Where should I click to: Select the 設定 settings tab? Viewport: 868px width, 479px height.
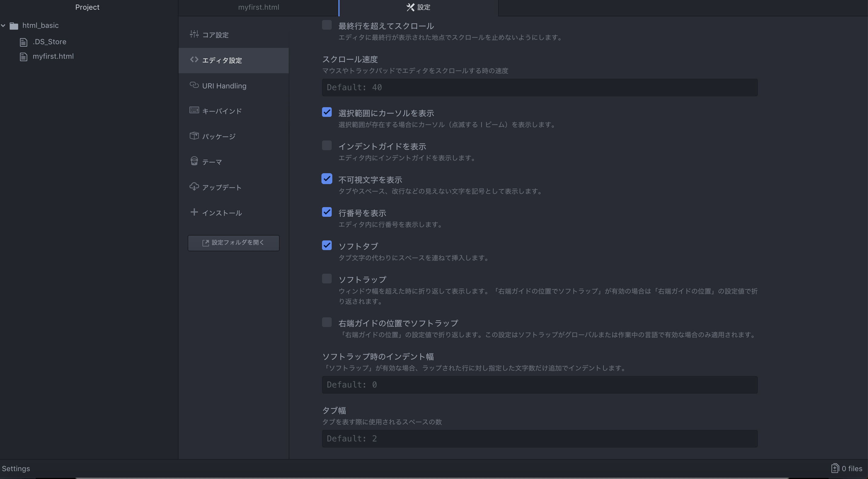(x=418, y=7)
